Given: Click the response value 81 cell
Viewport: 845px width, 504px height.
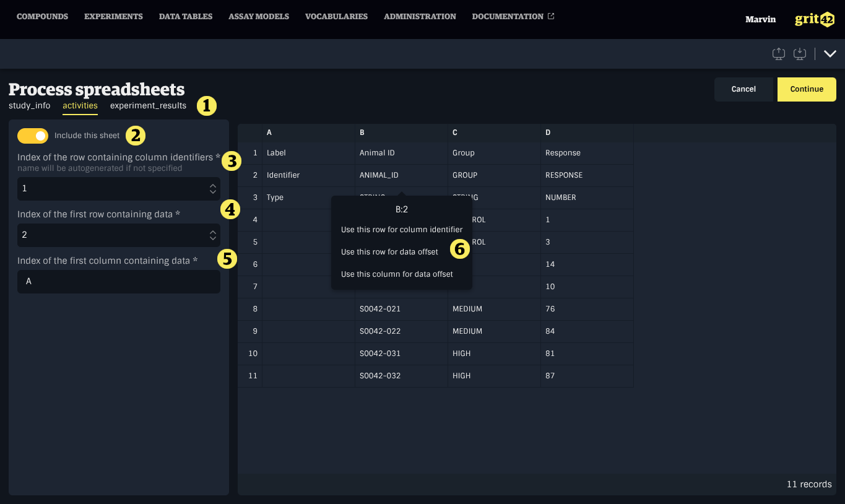Looking at the screenshot, I should pos(587,354).
